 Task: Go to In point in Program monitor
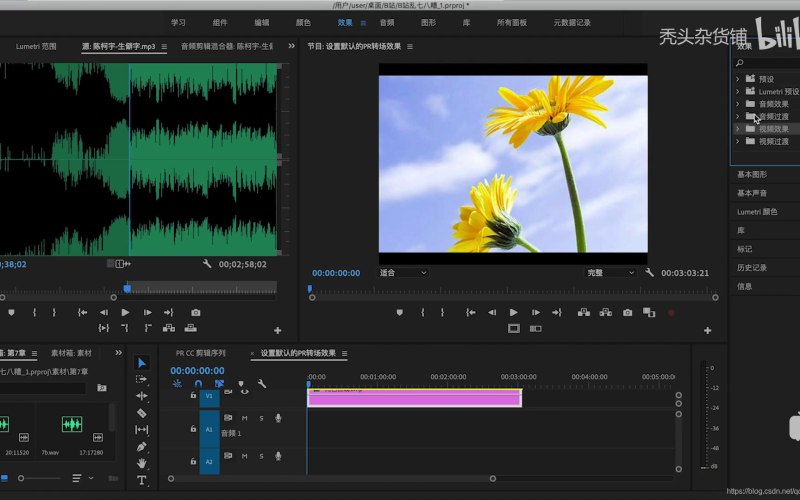click(x=470, y=312)
